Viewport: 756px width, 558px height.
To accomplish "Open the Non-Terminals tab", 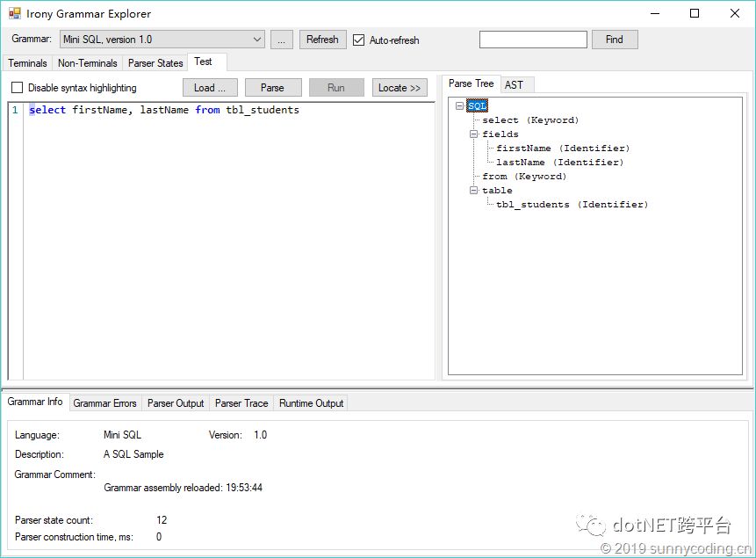I will point(87,63).
